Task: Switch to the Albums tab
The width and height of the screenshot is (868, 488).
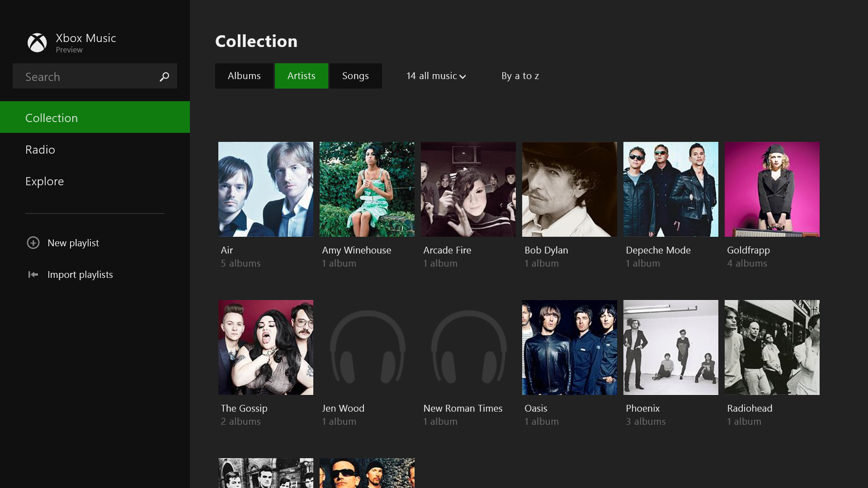Action: tap(244, 76)
